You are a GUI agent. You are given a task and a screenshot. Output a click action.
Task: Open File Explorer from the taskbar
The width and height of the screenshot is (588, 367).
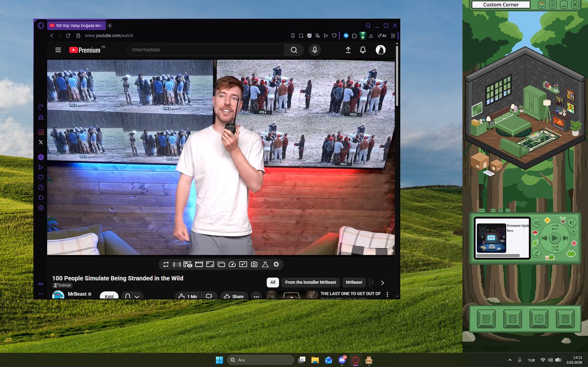tap(315, 360)
